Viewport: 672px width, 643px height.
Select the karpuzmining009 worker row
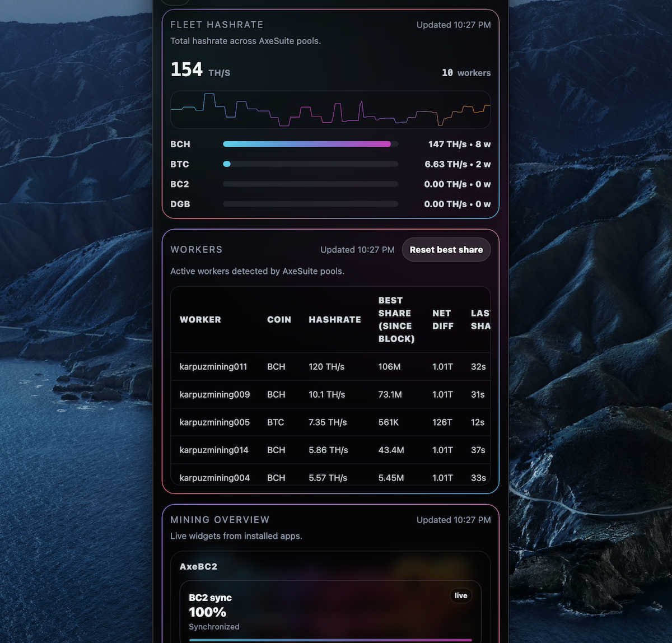pos(214,394)
